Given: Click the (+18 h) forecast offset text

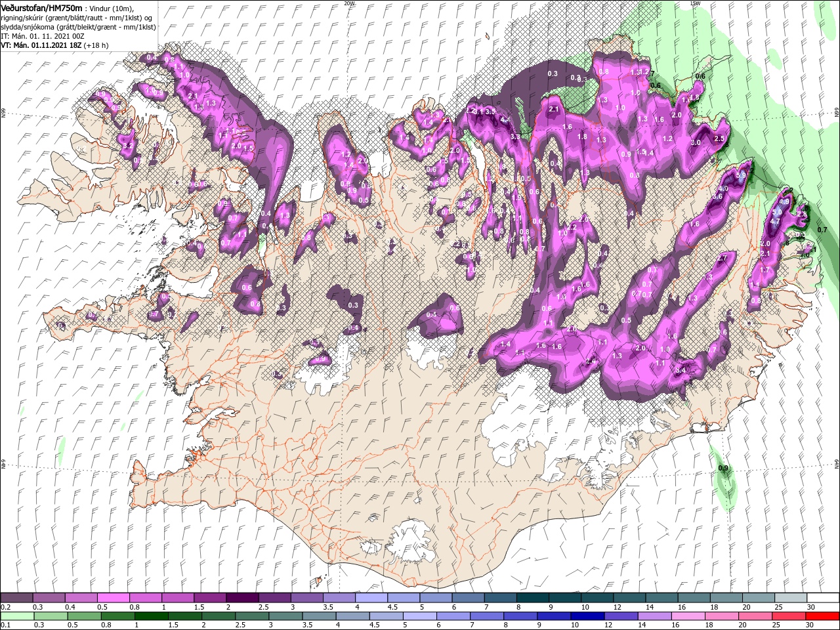Looking at the screenshot, I should [x=96, y=45].
